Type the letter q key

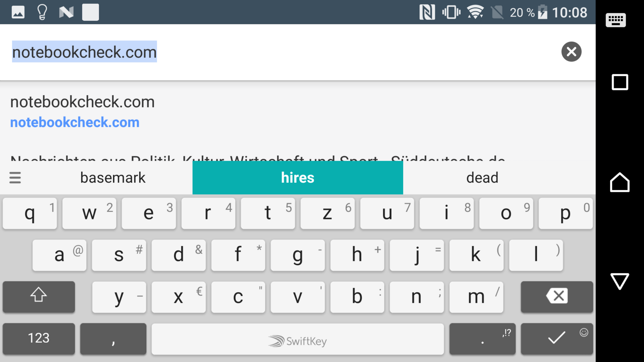coord(30,213)
